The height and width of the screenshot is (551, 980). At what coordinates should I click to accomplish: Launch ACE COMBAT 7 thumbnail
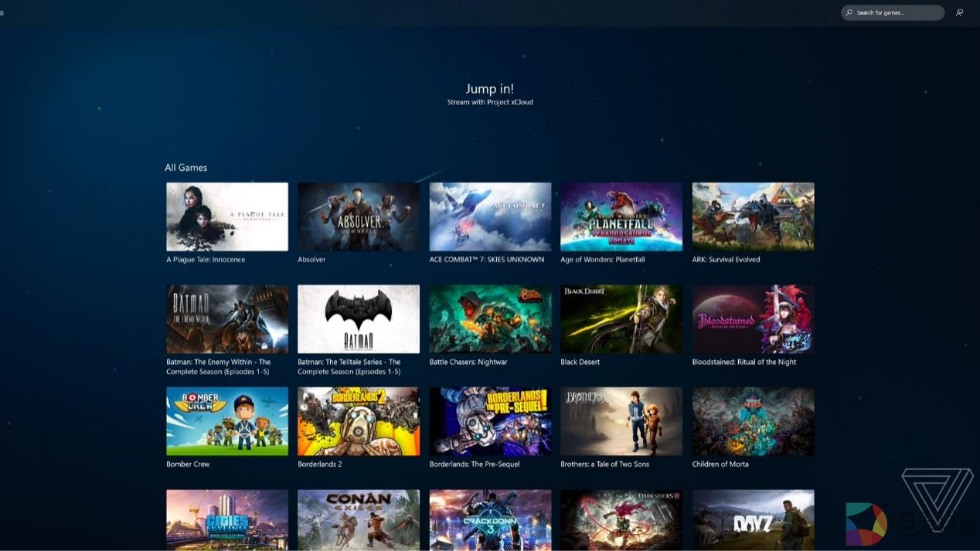(x=490, y=216)
